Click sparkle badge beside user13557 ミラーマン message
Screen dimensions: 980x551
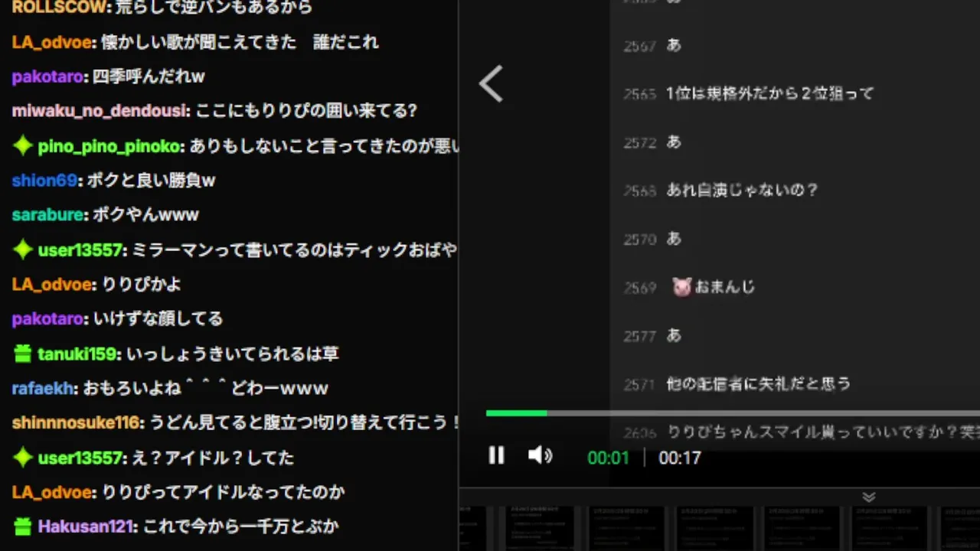pos(23,249)
